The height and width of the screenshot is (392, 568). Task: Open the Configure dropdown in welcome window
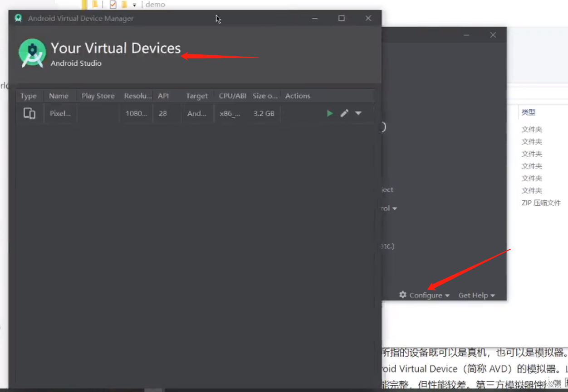[x=425, y=295]
